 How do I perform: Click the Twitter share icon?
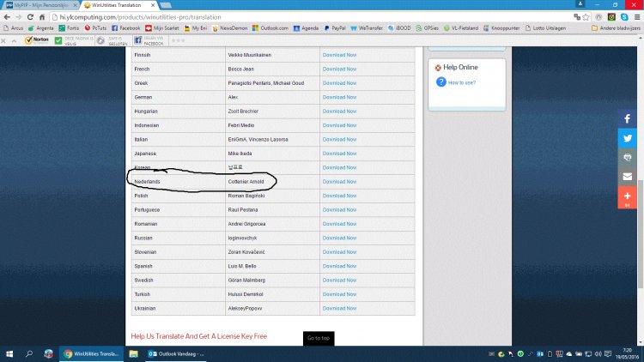coord(627,137)
